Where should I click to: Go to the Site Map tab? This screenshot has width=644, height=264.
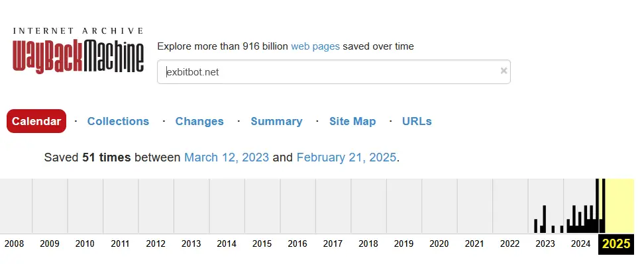coord(352,121)
